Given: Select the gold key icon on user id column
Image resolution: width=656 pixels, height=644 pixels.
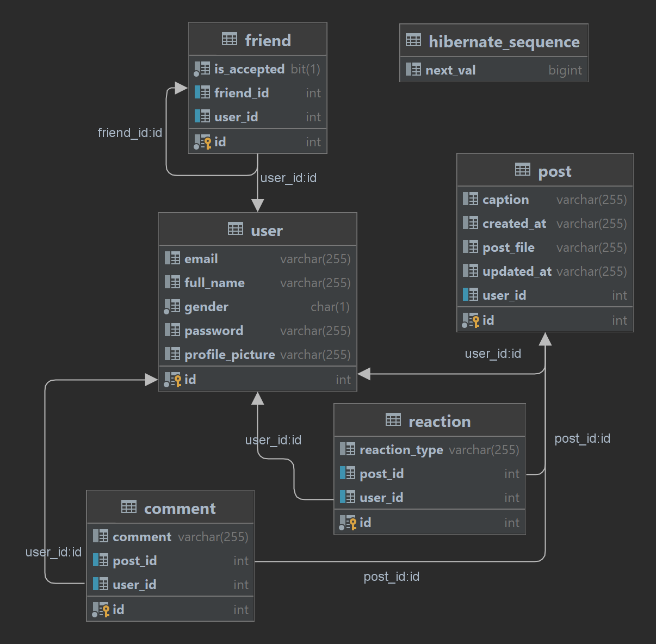Looking at the screenshot, I should (175, 380).
